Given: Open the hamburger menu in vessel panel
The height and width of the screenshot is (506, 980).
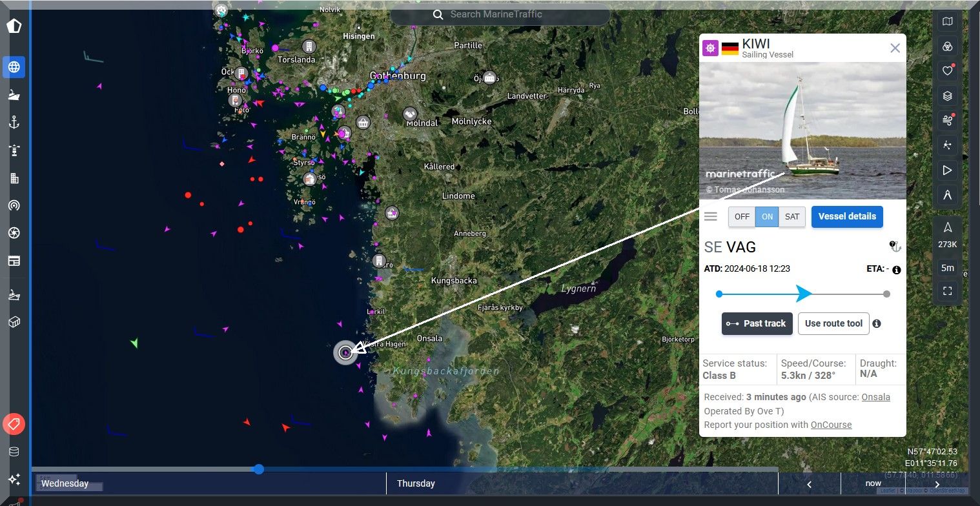Looking at the screenshot, I should point(711,217).
